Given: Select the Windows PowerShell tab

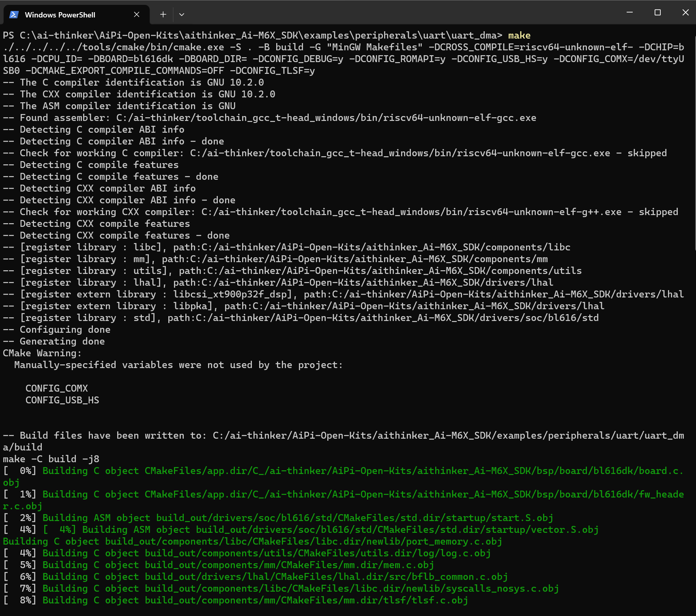Looking at the screenshot, I should [77, 15].
